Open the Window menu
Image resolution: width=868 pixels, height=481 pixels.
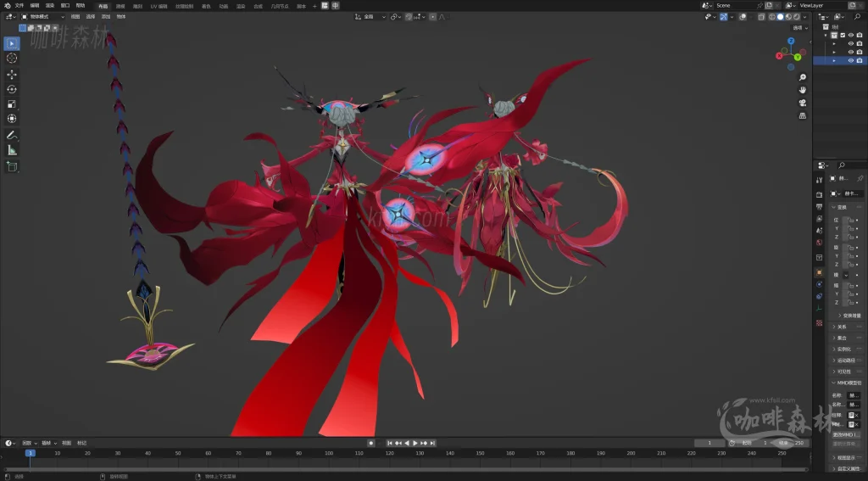pyautogui.click(x=65, y=6)
